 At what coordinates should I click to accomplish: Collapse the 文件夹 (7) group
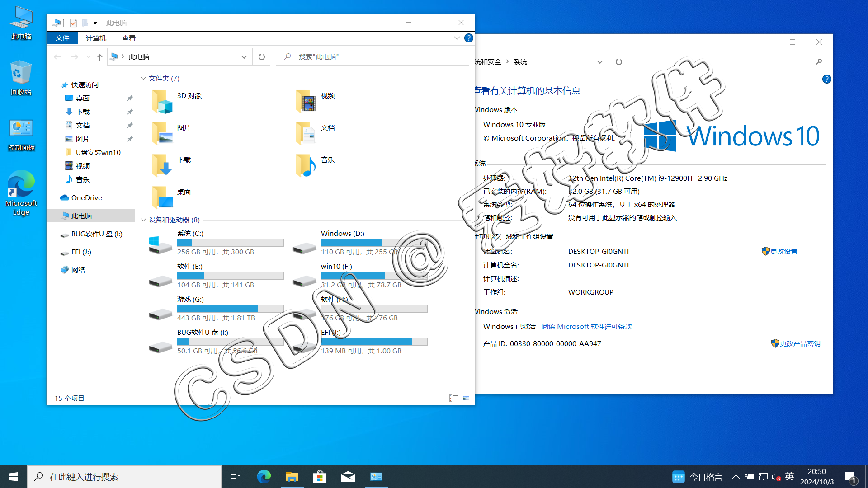[x=143, y=79]
